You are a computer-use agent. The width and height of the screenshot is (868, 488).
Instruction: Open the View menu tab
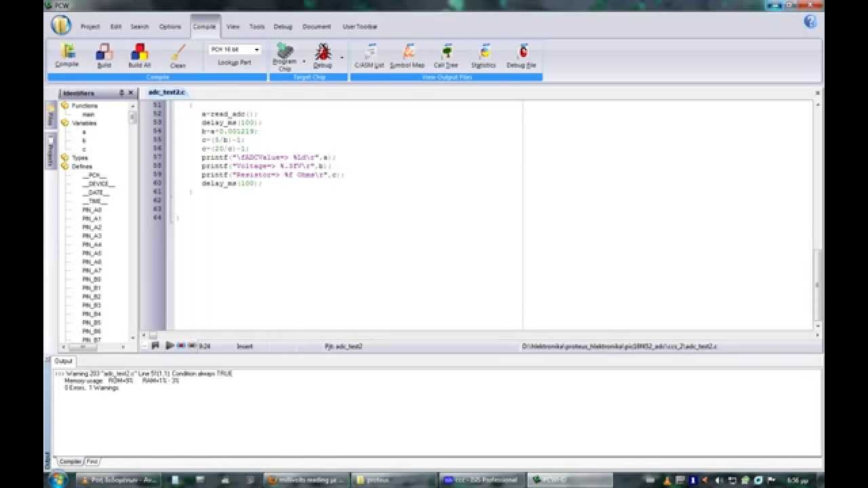point(233,26)
